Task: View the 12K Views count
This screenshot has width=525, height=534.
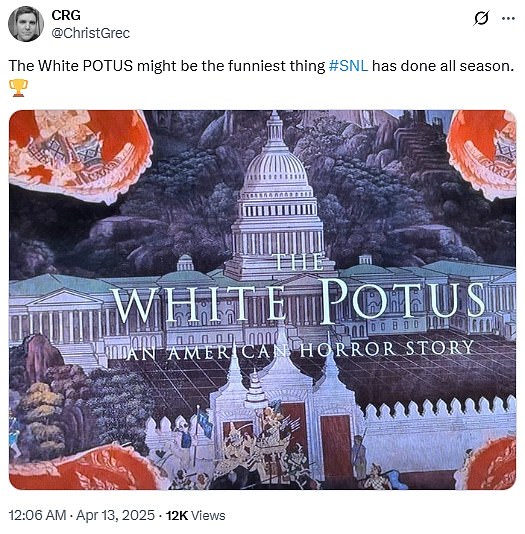Action: pos(195,516)
